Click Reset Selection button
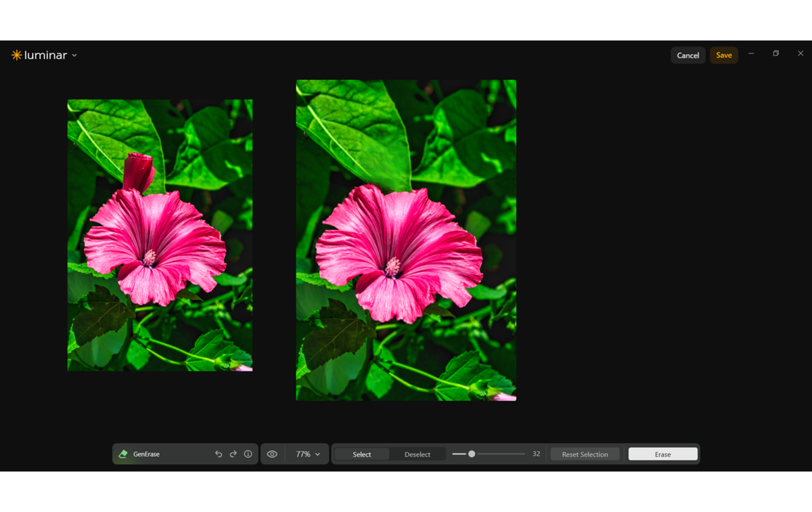Image resolution: width=812 pixels, height=512 pixels. point(585,454)
